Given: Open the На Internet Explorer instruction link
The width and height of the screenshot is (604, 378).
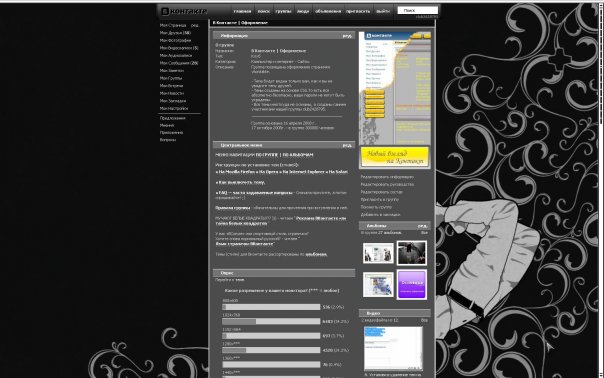Looking at the screenshot, I should (304, 172).
